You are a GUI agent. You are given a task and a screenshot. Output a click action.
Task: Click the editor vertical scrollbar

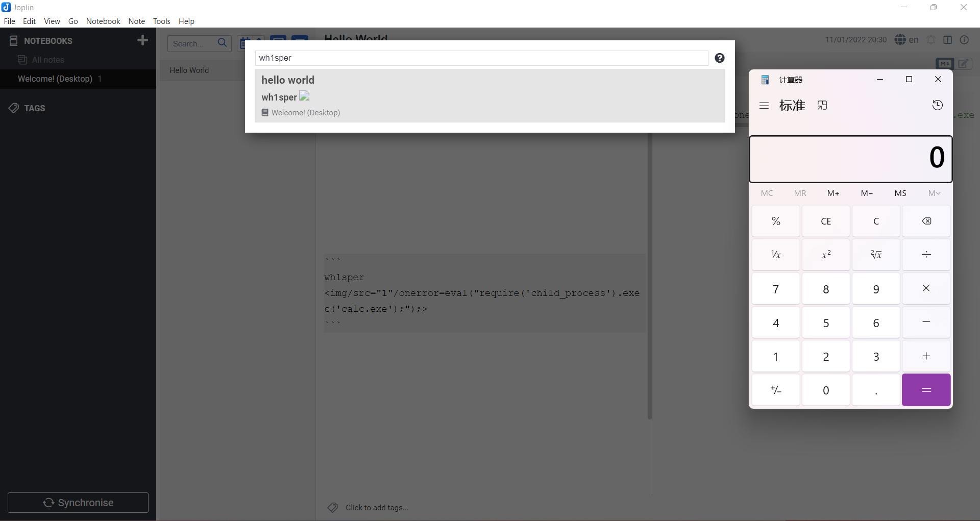[x=650, y=276]
